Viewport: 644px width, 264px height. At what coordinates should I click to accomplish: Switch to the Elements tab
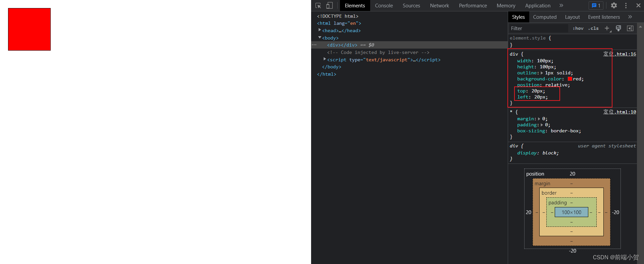tap(355, 6)
